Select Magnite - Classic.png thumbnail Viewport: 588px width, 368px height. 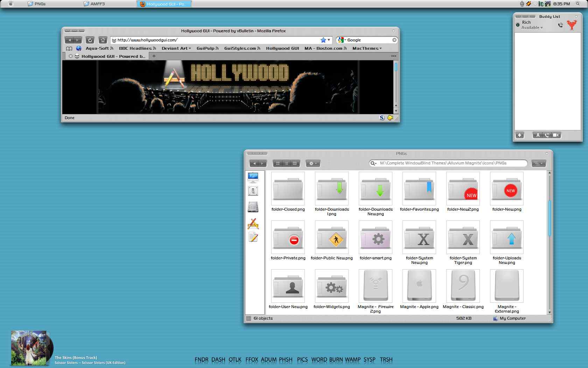(463, 286)
